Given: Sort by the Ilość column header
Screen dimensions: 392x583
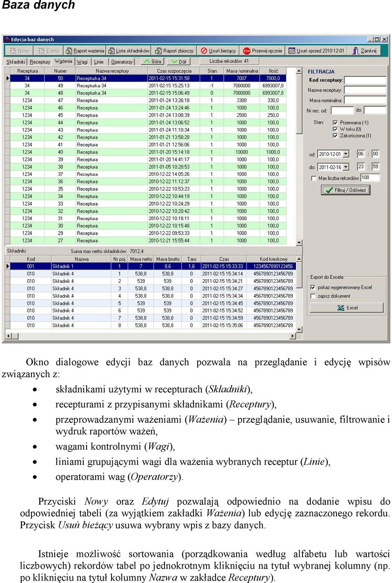Looking at the screenshot, I should (273, 71).
